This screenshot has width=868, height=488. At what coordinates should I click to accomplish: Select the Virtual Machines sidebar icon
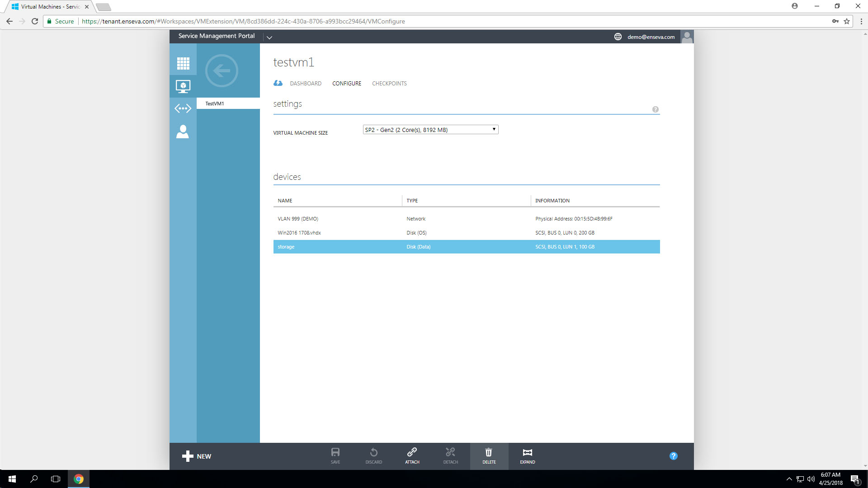[x=183, y=86]
